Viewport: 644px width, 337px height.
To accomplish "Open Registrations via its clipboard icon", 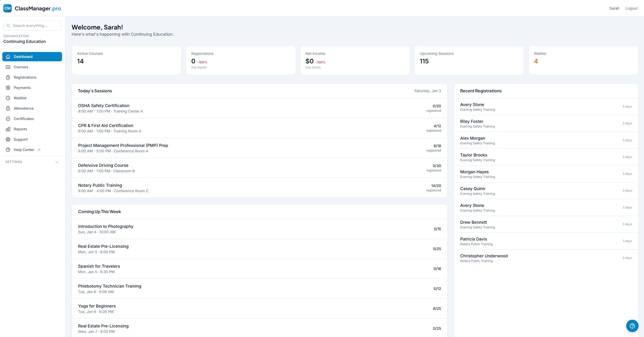I will pos(8,77).
